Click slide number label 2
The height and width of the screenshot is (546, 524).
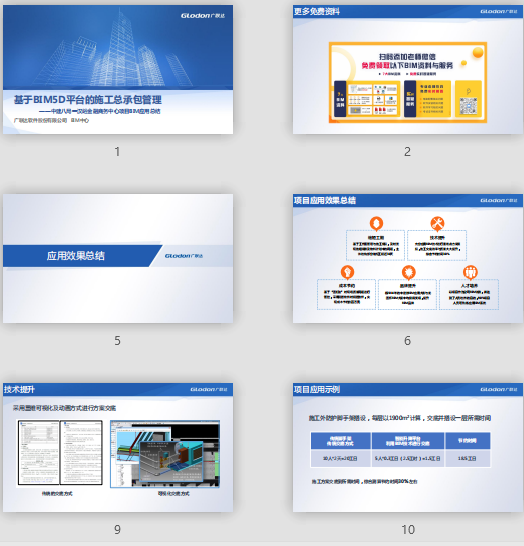tap(407, 151)
